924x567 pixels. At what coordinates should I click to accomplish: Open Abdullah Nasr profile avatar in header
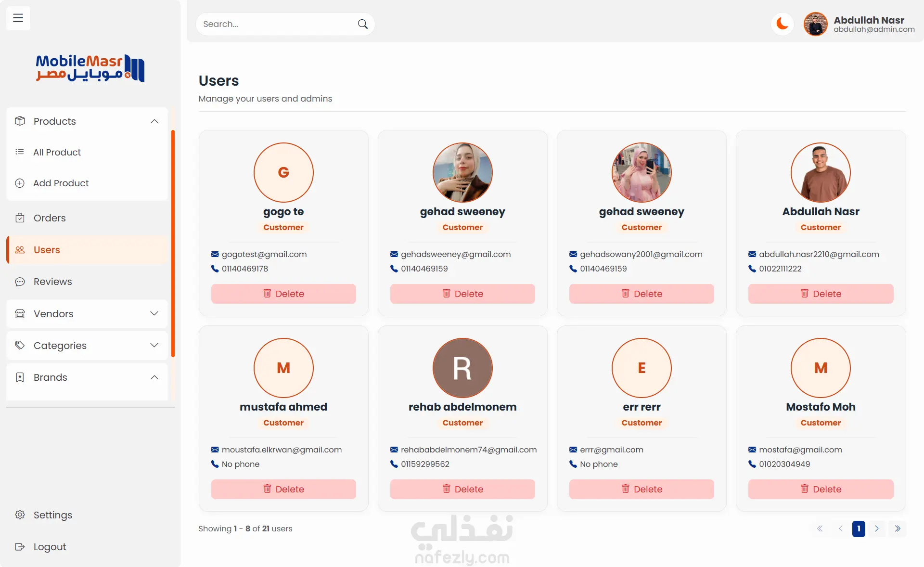[x=815, y=24]
